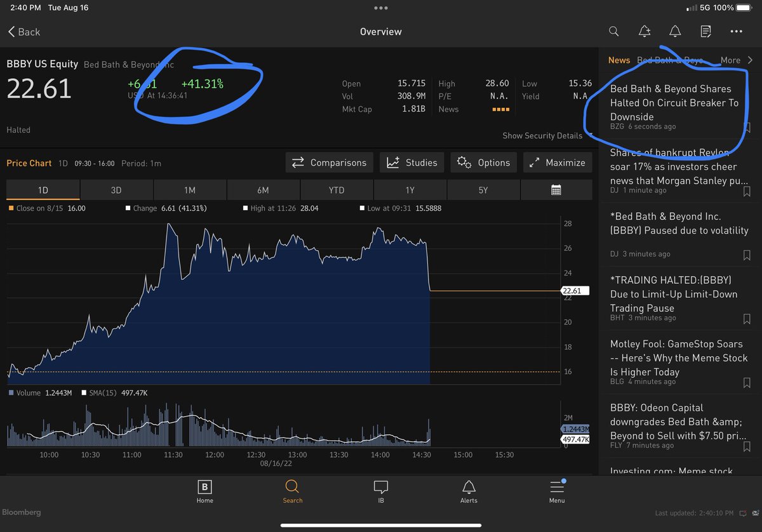Bookmark the BBBY Paused due to volatility story
The image size is (762, 532).
click(x=747, y=255)
